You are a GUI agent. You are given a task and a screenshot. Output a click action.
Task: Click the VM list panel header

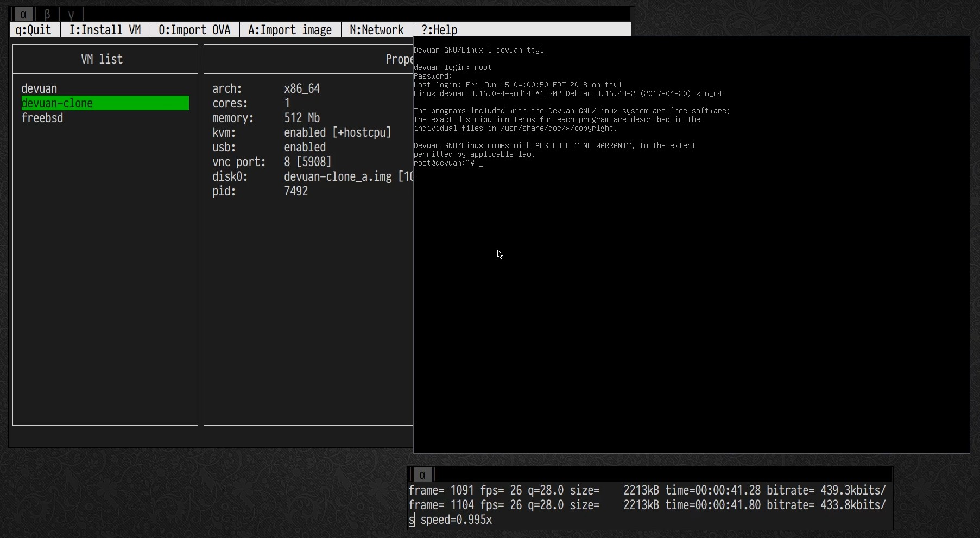click(x=102, y=59)
